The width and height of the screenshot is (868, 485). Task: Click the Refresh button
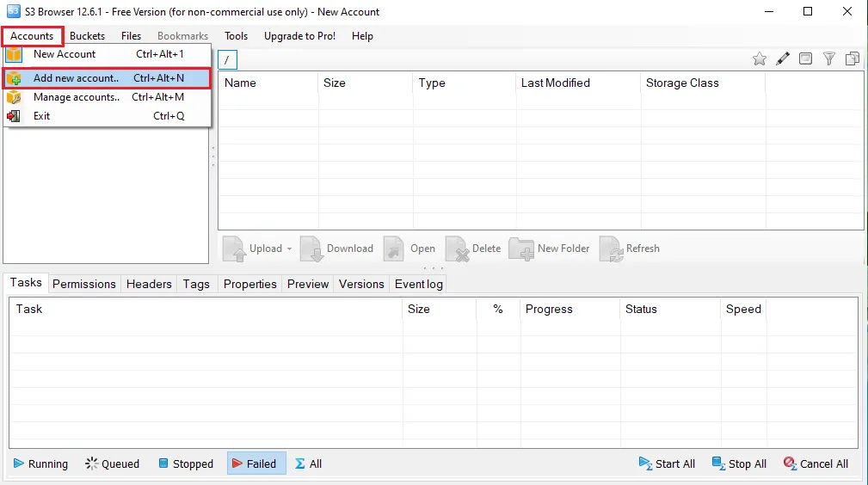(630, 249)
